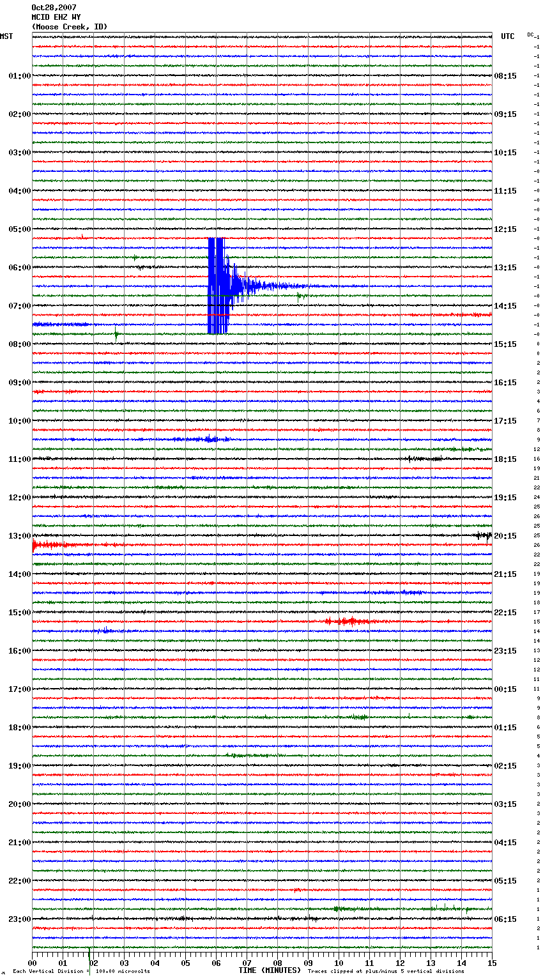Click the 02:15 UTC time label
The height and width of the screenshot is (980, 543).
(x=505, y=766)
